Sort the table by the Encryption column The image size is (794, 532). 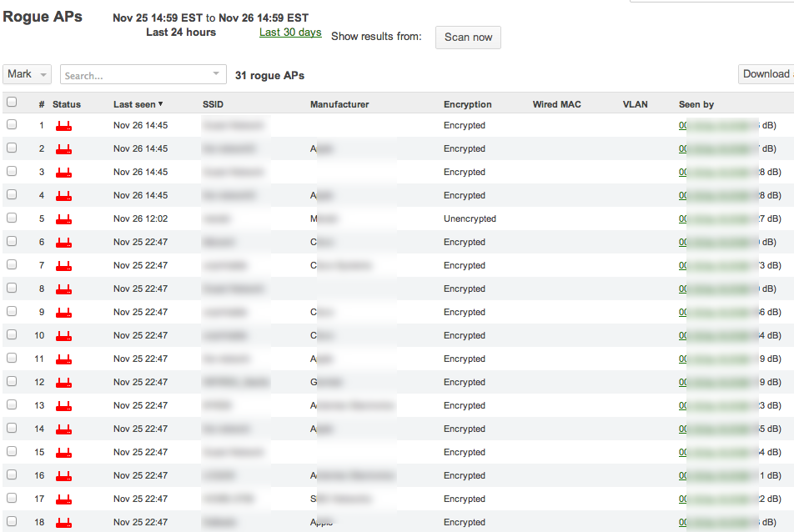(x=467, y=104)
